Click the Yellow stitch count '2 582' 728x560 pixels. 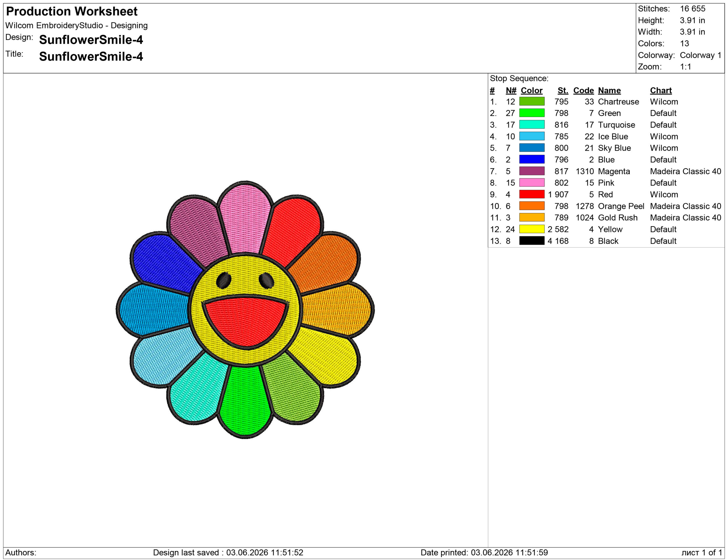click(x=558, y=229)
